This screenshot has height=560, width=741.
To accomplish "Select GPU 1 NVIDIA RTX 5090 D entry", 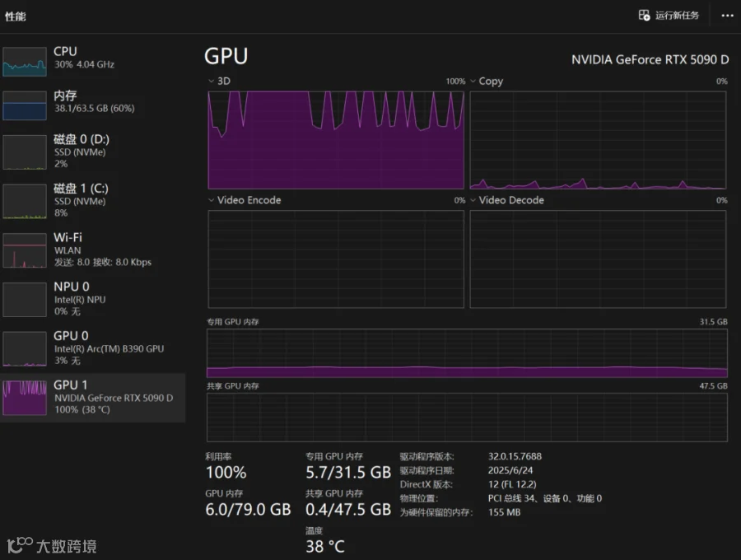I will tap(92, 398).
